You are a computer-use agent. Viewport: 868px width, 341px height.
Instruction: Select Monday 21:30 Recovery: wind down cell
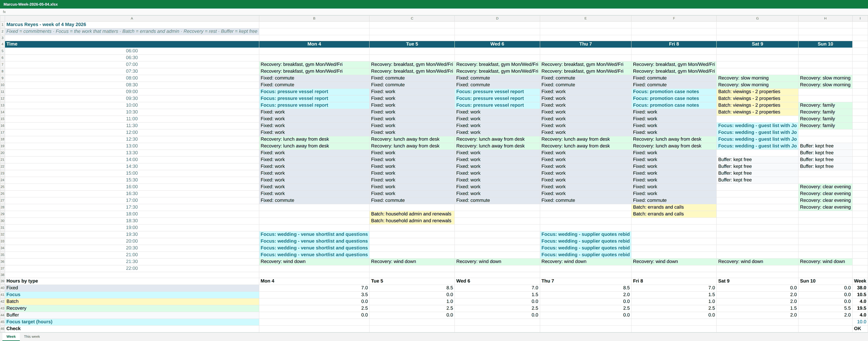tap(314, 261)
